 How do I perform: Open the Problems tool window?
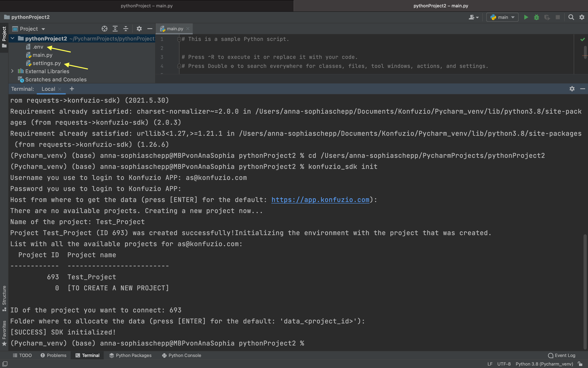53,355
